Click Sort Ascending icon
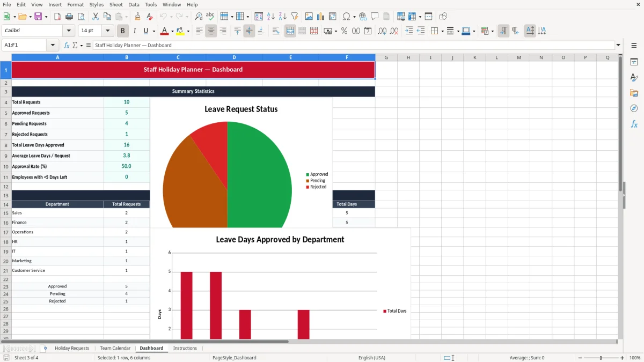 [x=271, y=17]
